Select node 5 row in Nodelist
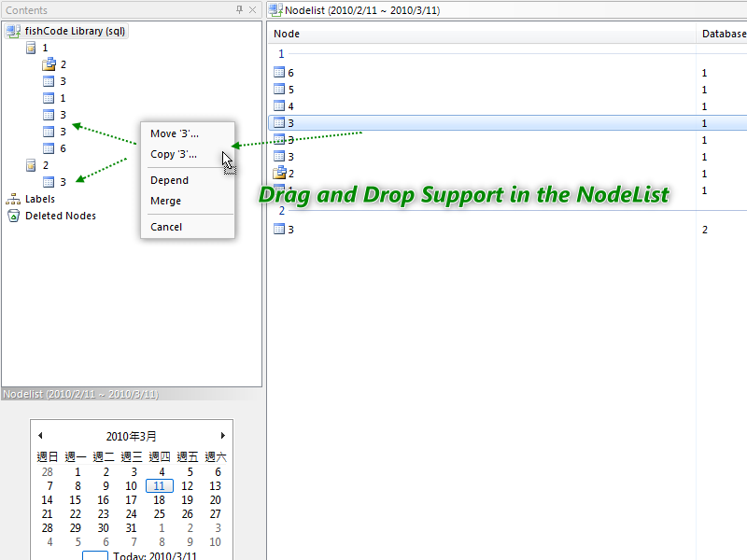The height and width of the screenshot is (560, 747). tap(507, 90)
